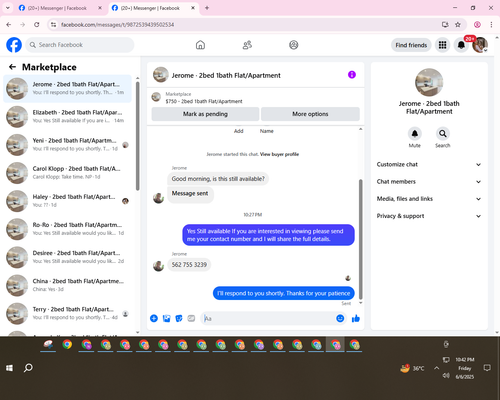500x400 pixels.
Task: Click Jerome's large profile thumbnail in right panel
Action: [x=429, y=82]
